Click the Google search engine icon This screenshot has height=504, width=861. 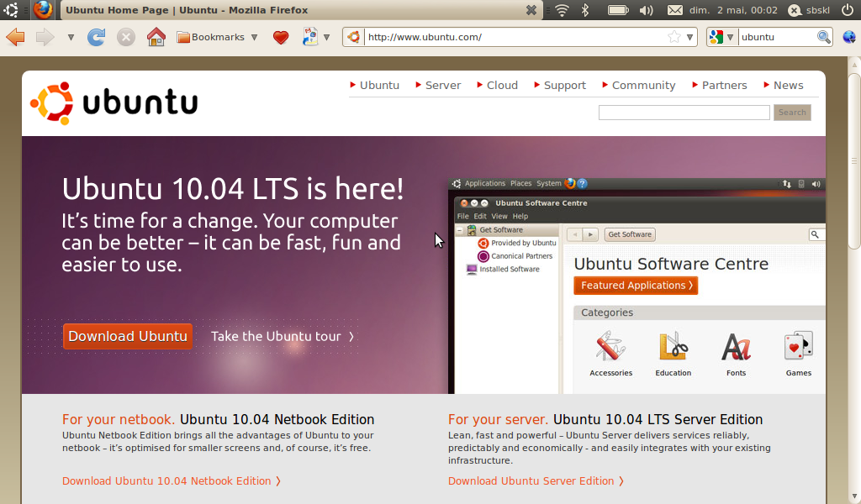pyautogui.click(x=716, y=37)
